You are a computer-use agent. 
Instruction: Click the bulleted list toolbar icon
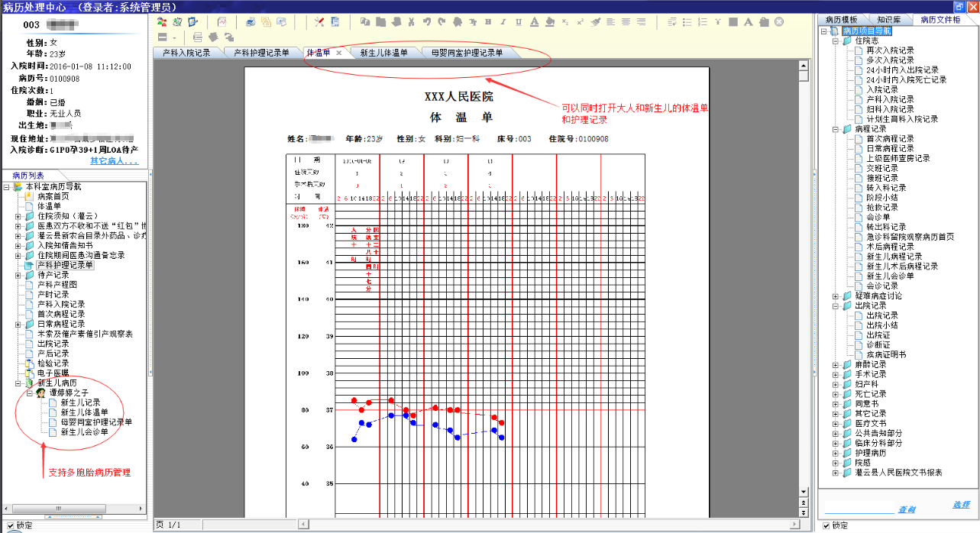tap(687, 21)
